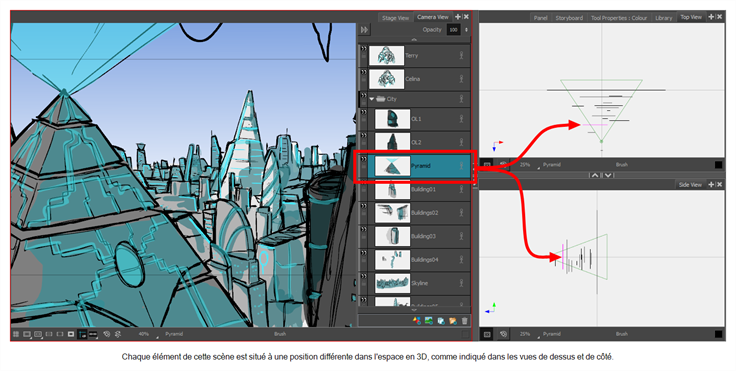Select the Skyline layer thumbnail
This screenshot has width=736, height=371.
click(x=392, y=283)
